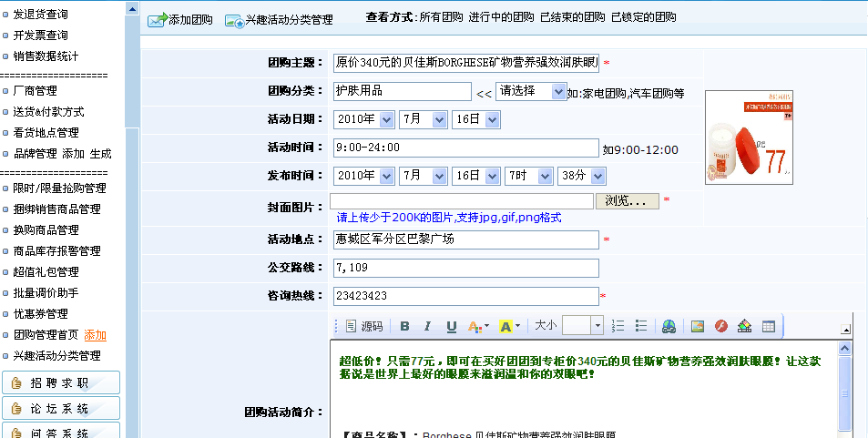
Task: Apply italic formatting in editor
Action: 427,326
